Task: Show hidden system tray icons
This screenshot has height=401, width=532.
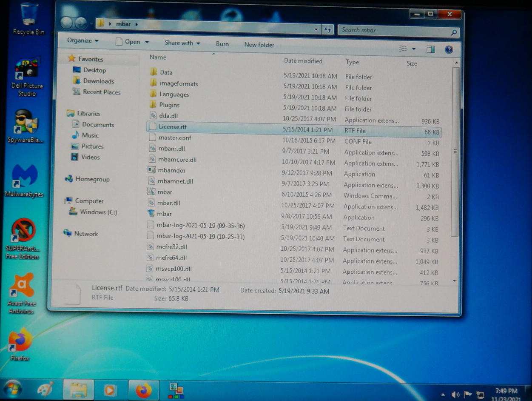Action: pyautogui.click(x=443, y=395)
